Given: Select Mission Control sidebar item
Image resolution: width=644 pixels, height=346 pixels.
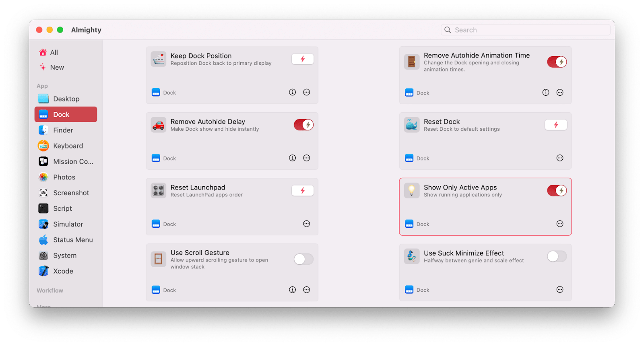Looking at the screenshot, I should click(x=66, y=161).
